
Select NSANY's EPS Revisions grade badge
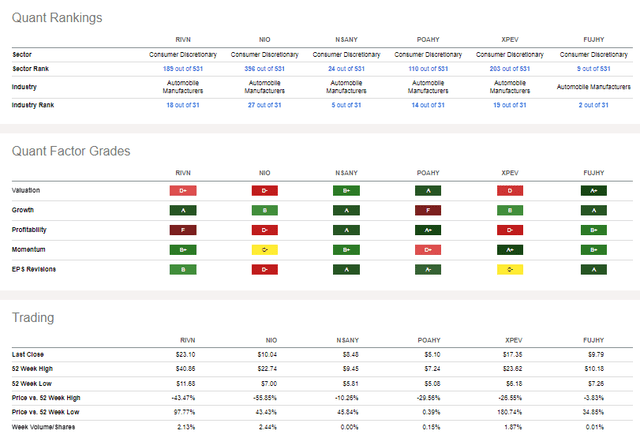click(x=346, y=269)
